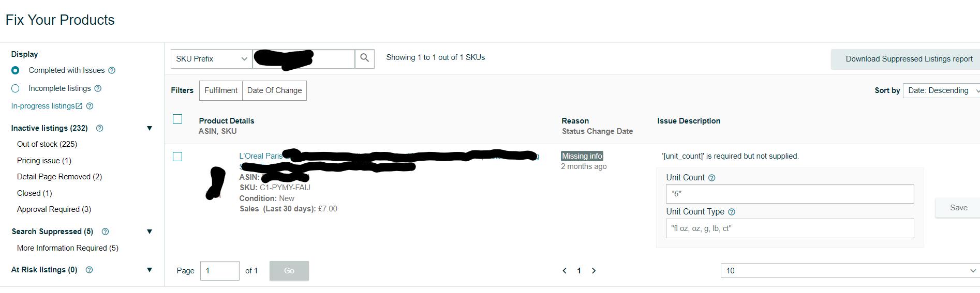The image size is (980, 293).
Task: Check the L'Oreal Paris product row checkbox
Action: (x=177, y=157)
